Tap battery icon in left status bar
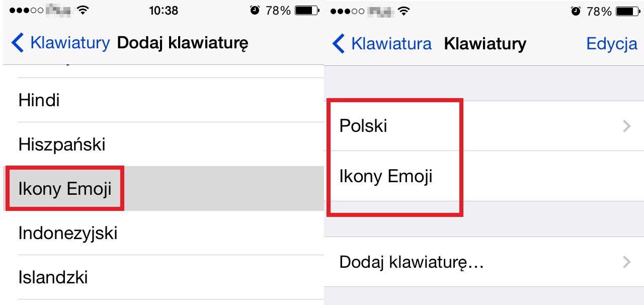 tap(305, 10)
